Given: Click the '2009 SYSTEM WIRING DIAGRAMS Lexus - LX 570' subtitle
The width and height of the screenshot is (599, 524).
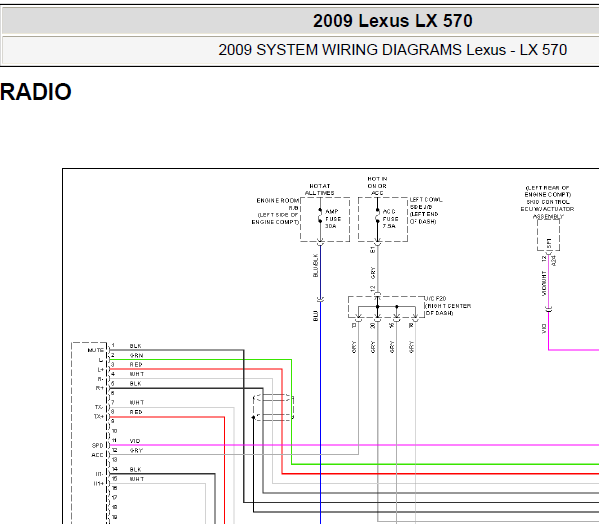Looking at the screenshot, I should click(392, 50).
